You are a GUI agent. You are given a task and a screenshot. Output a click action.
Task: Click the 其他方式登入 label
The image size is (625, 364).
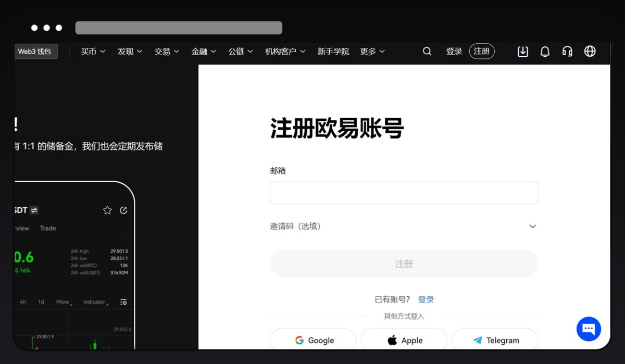coord(404,316)
